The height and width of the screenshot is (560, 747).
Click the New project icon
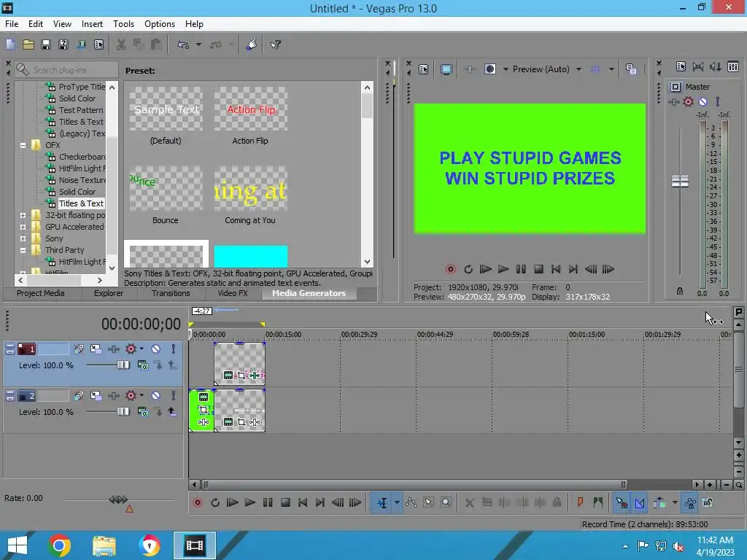(x=10, y=44)
